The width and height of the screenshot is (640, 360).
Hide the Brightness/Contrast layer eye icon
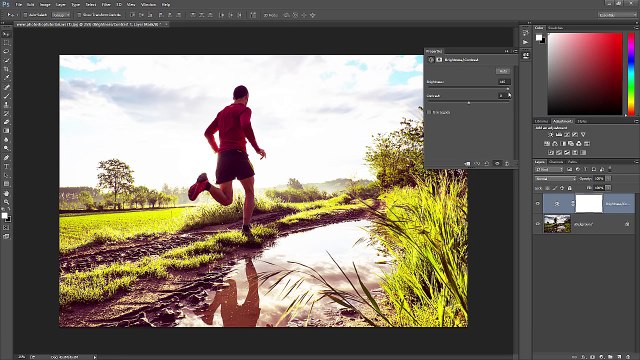(538, 204)
